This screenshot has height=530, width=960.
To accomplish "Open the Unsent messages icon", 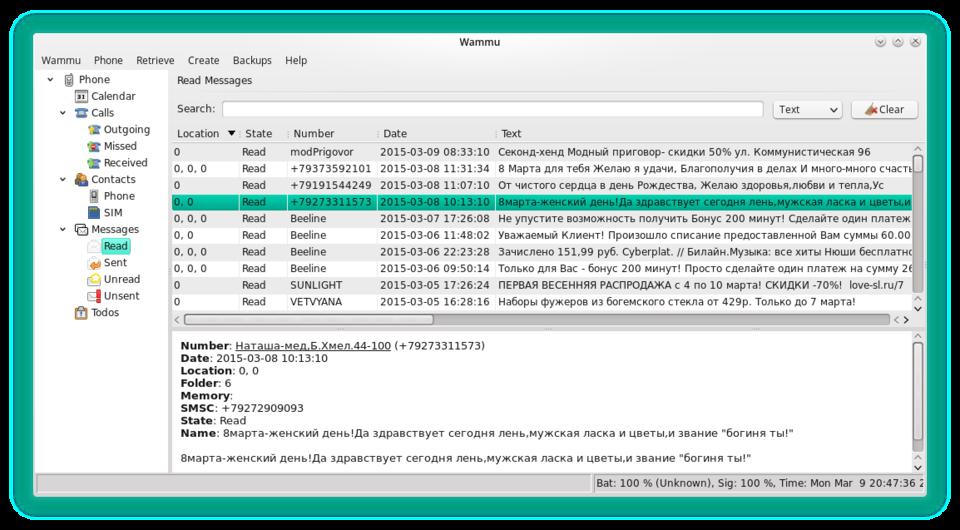I will [x=94, y=296].
